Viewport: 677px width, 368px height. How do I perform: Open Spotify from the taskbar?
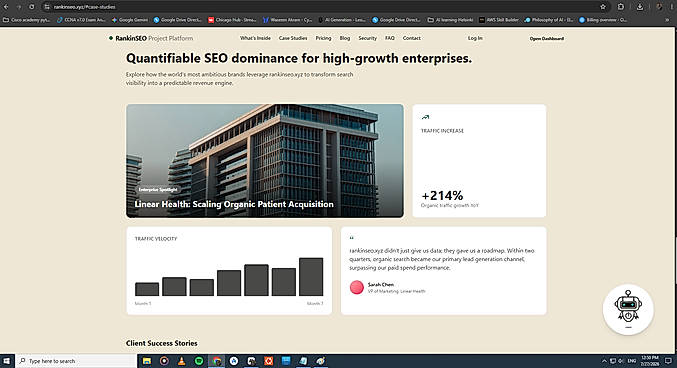(199, 361)
